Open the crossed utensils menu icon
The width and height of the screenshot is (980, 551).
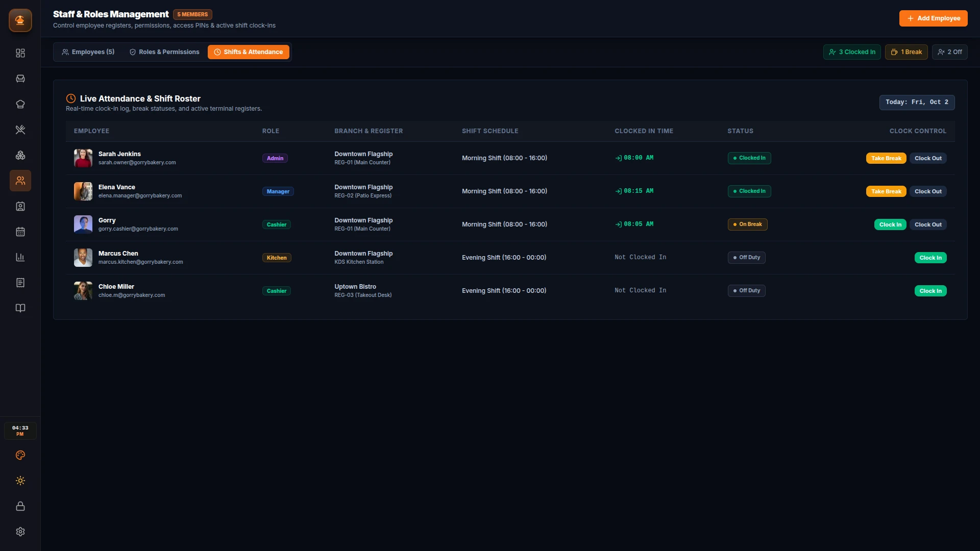20,130
